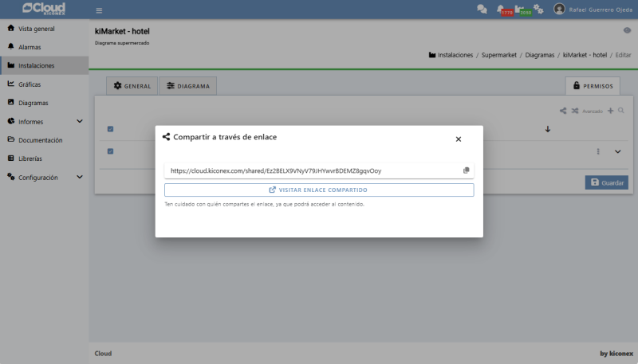Toggle the header row checkbox

pos(110,129)
